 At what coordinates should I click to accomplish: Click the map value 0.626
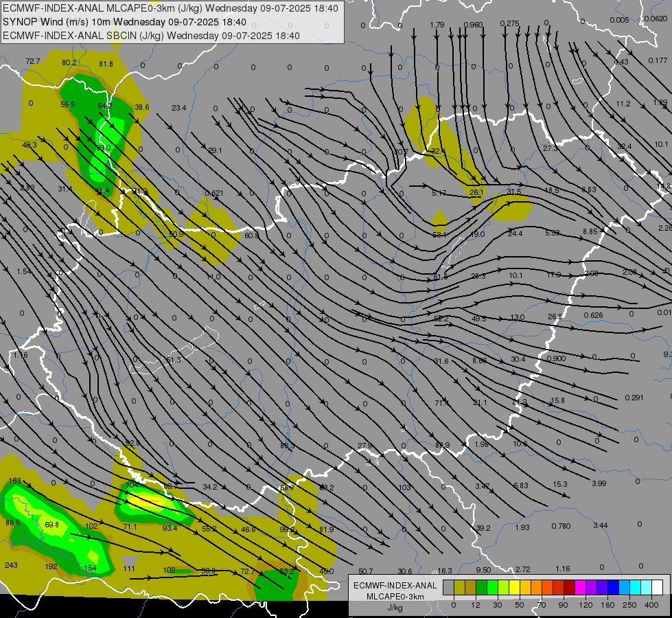pos(593,315)
